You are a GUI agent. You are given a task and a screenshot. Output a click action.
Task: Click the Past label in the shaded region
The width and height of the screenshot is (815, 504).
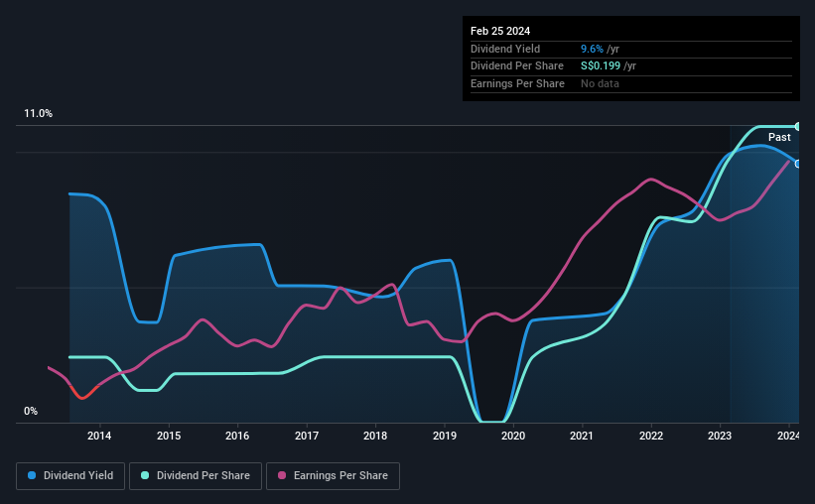[x=779, y=137]
